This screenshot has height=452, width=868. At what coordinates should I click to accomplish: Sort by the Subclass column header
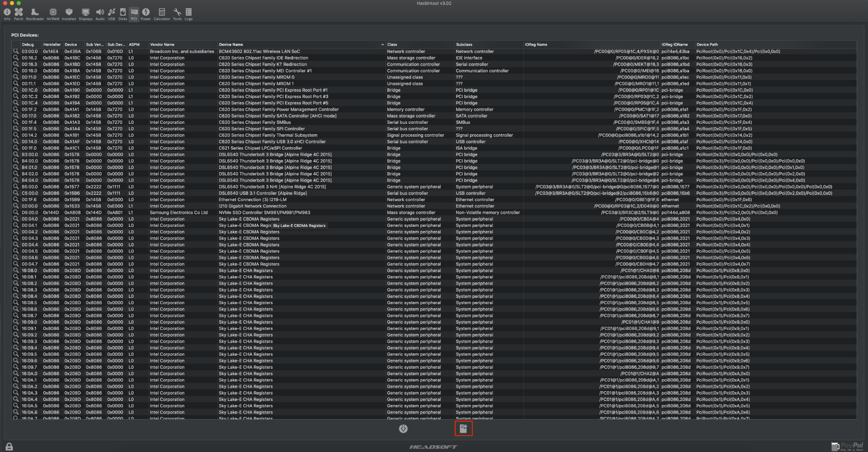pyautogui.click(x=489, y=45)
